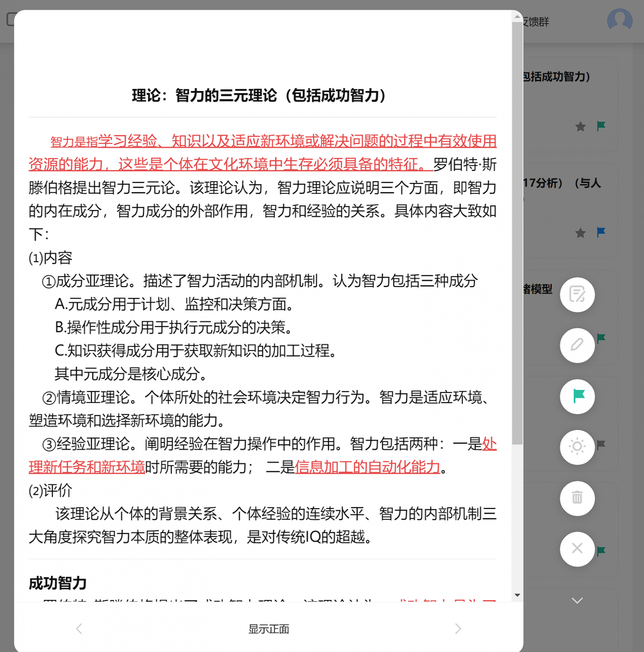Screen dimensions: 644x652
Task: Go to next card with right arrow
Action: (x=458, y=629)
